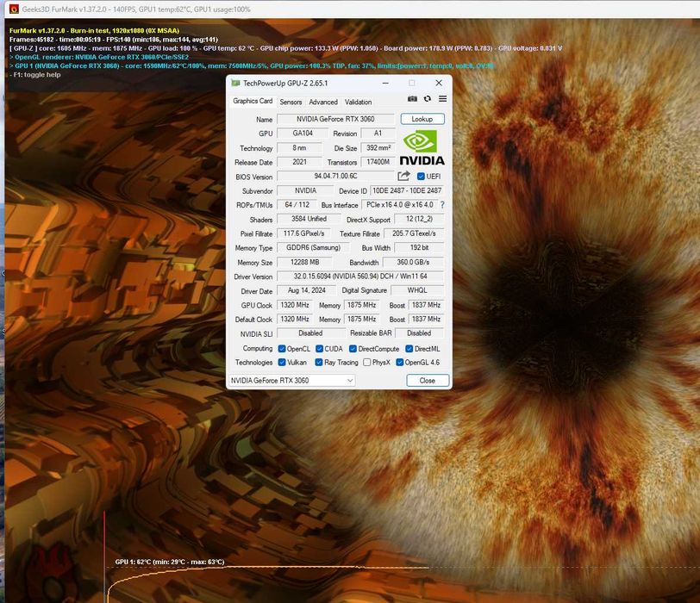The image size is (700, 603).
Task: Click the Digital Signature value WHQL
Action: point(417,290)
